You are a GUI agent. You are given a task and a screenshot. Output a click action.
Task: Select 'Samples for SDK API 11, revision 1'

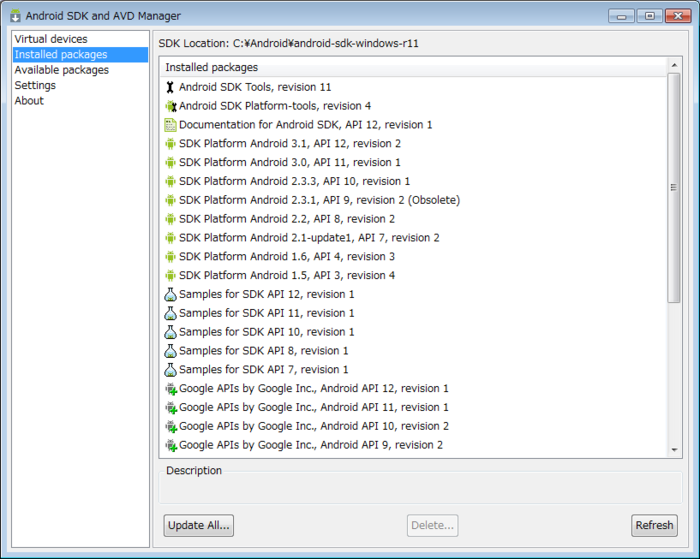click(414, 313)
